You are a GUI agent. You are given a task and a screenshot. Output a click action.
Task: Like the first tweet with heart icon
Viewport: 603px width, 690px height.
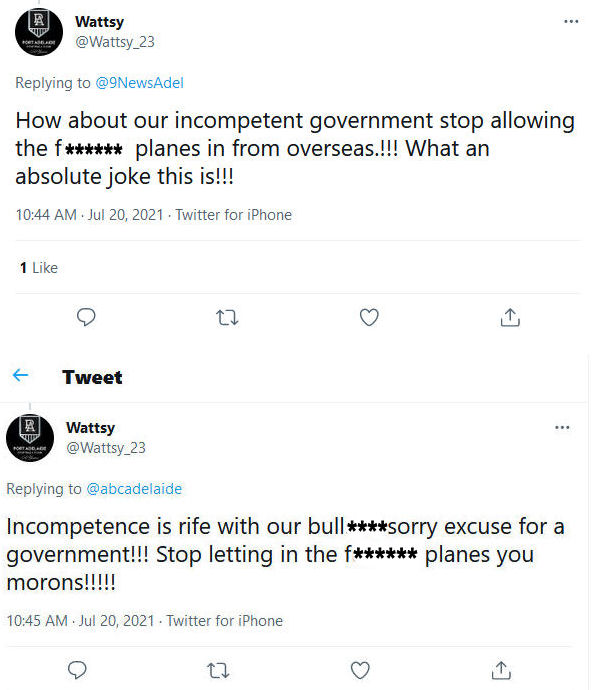tap(369, 317)
